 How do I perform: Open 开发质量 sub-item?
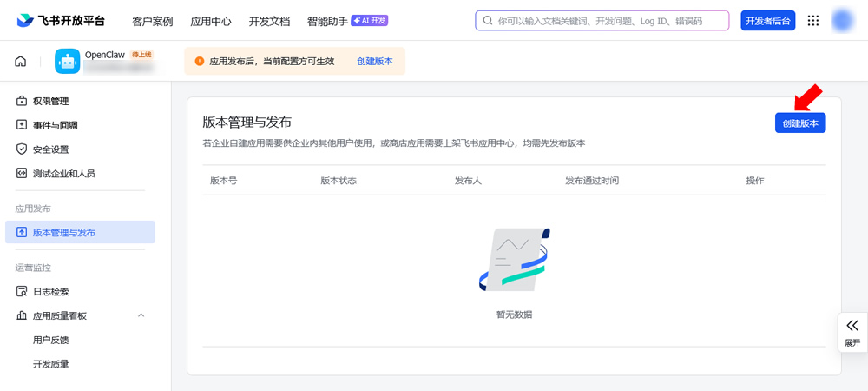(50, 364)
